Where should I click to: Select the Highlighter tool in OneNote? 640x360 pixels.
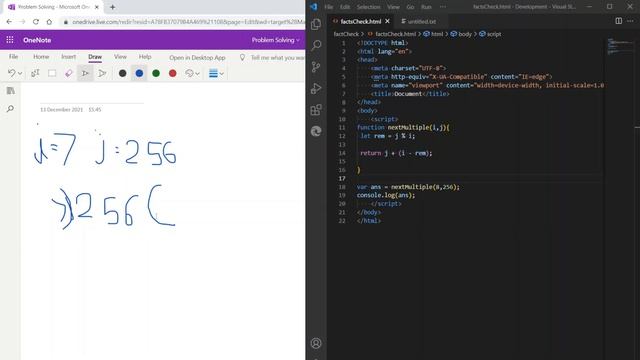pyautogui.click(x=102, y=73)
